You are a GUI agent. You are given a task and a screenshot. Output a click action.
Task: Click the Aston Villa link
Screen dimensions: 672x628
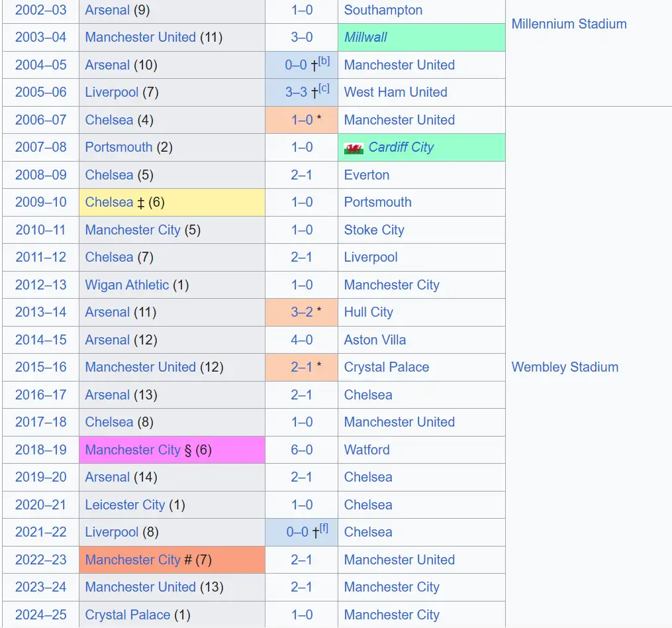click(375, 339)
